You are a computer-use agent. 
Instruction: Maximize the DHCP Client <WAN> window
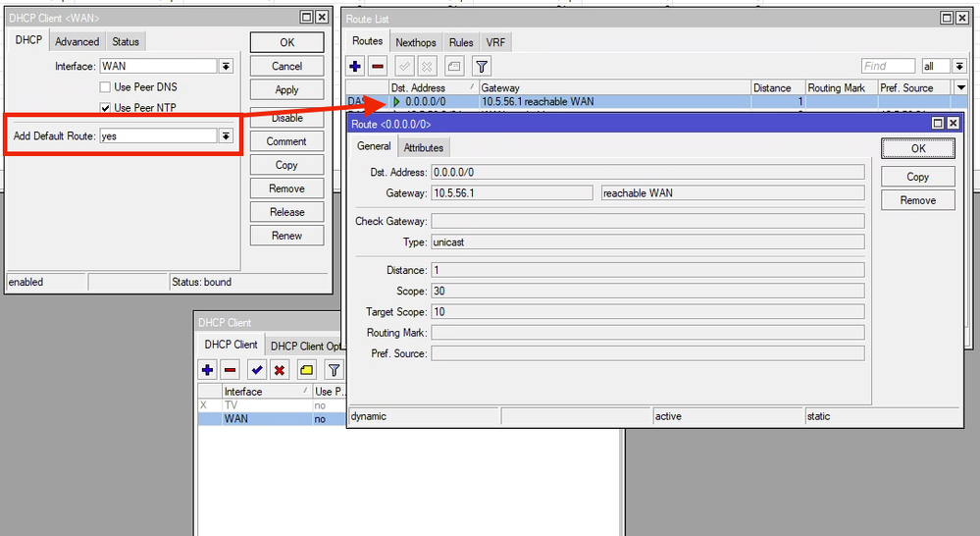click(306, 17)
